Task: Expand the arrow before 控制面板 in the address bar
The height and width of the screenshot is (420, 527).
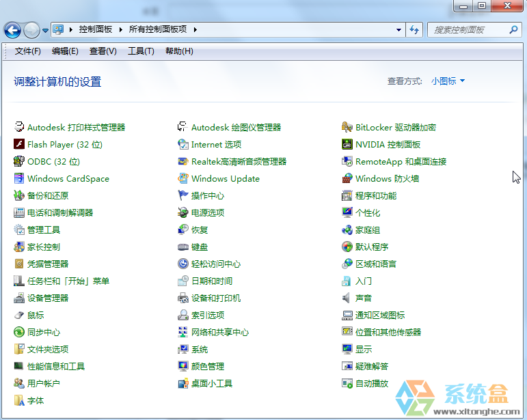Action: (x=71, y=29)
